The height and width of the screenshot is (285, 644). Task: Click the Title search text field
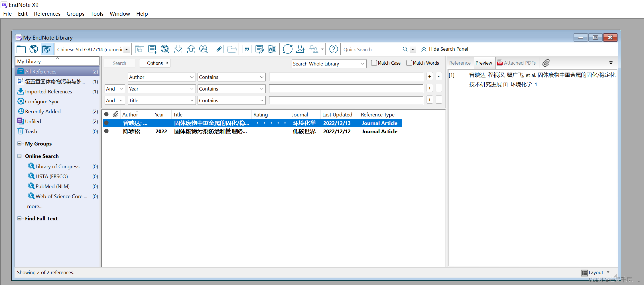coord(346,100)
